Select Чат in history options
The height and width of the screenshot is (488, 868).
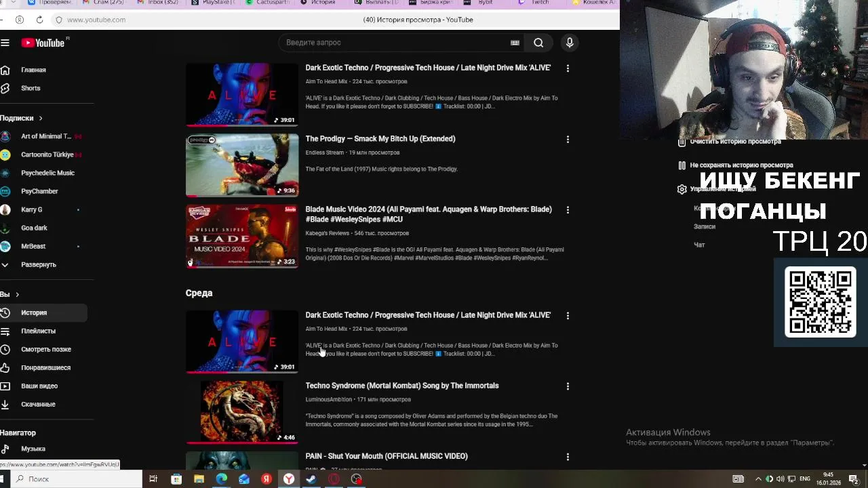[x=699, y=245]
